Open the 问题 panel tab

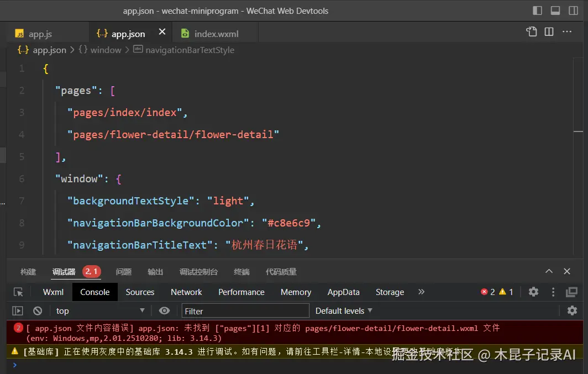(123, 272)
